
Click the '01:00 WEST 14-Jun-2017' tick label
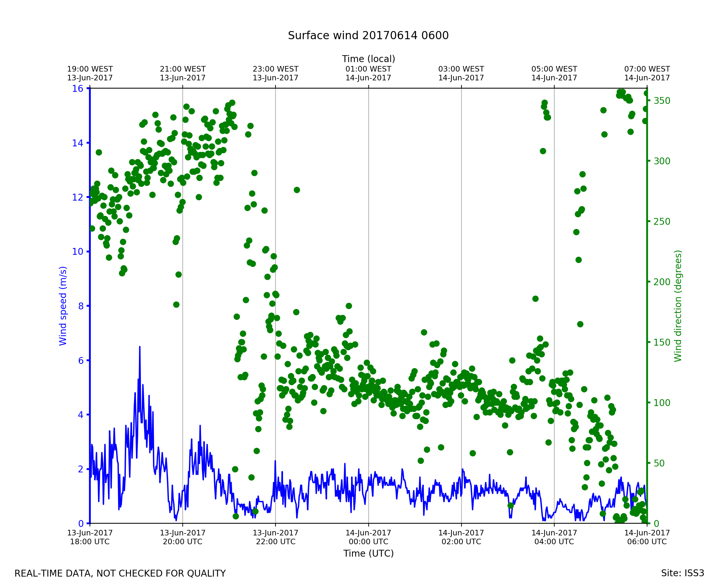click(368, 73)
